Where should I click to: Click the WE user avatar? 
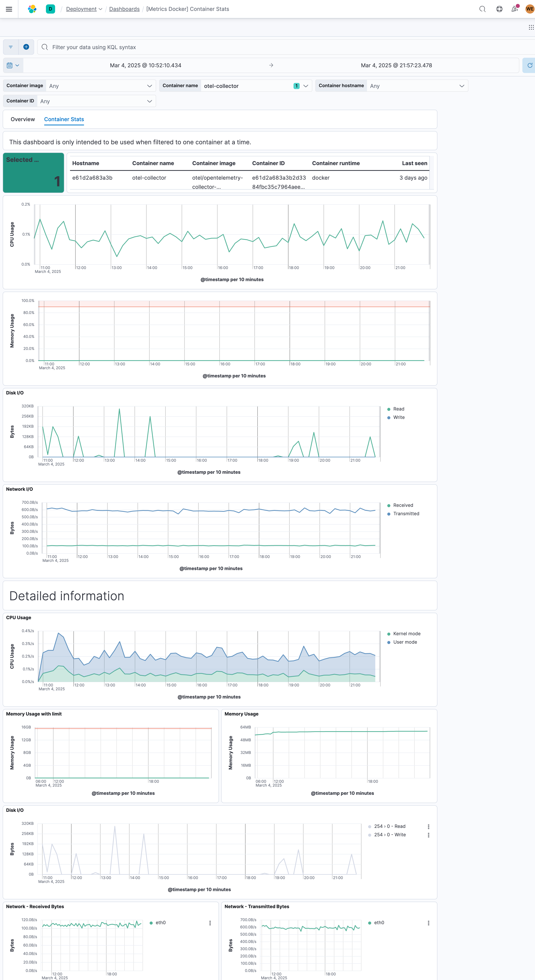coord(529,9)
